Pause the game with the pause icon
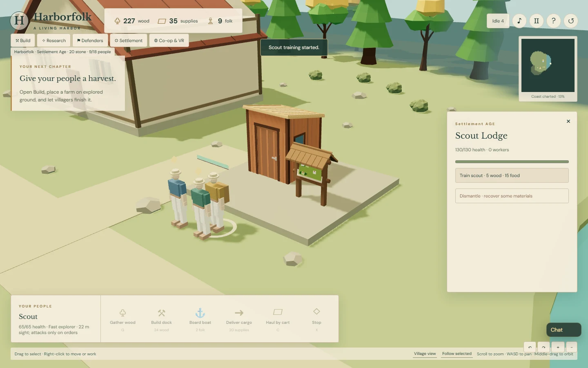Viewport: 588px width, 368px height. click(536, 21)
